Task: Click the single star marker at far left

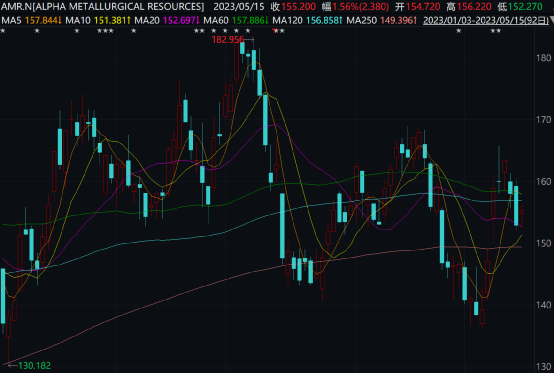Action: pos(3,31)
